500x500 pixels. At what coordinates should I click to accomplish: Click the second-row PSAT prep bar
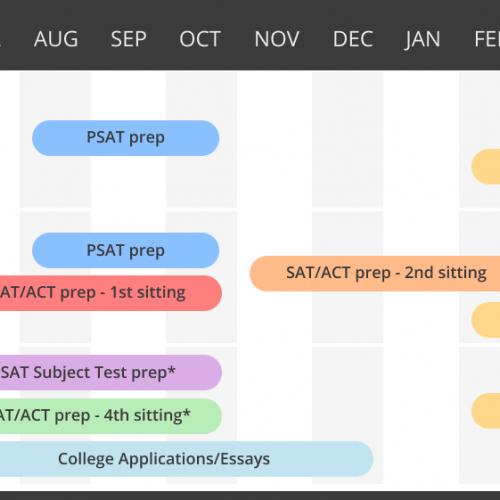pyautogui.click(x=126, y=250)
